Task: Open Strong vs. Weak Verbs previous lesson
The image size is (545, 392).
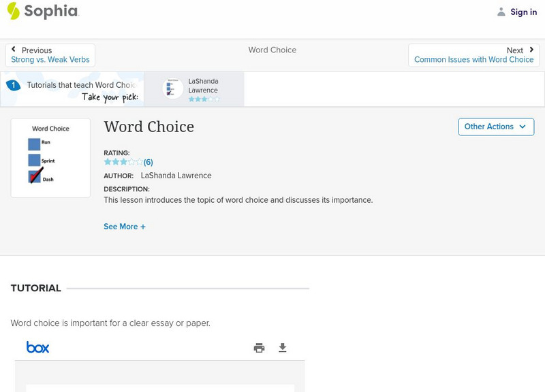Action: pos(50,60)
